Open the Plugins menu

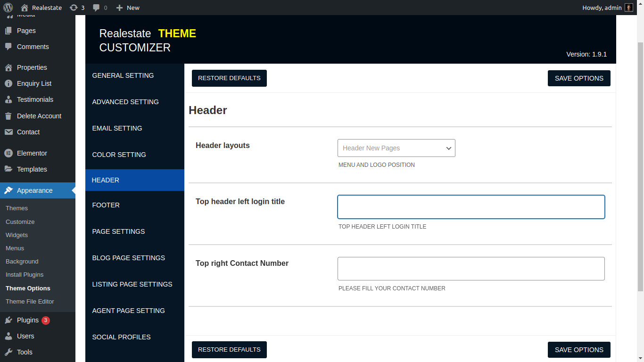pyautogui.click(x=27, y=320)
